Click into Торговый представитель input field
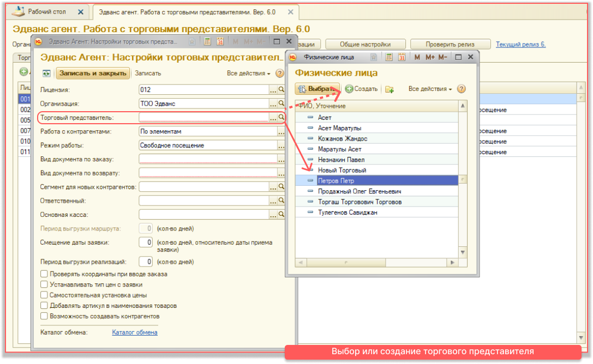 [204, 118]
